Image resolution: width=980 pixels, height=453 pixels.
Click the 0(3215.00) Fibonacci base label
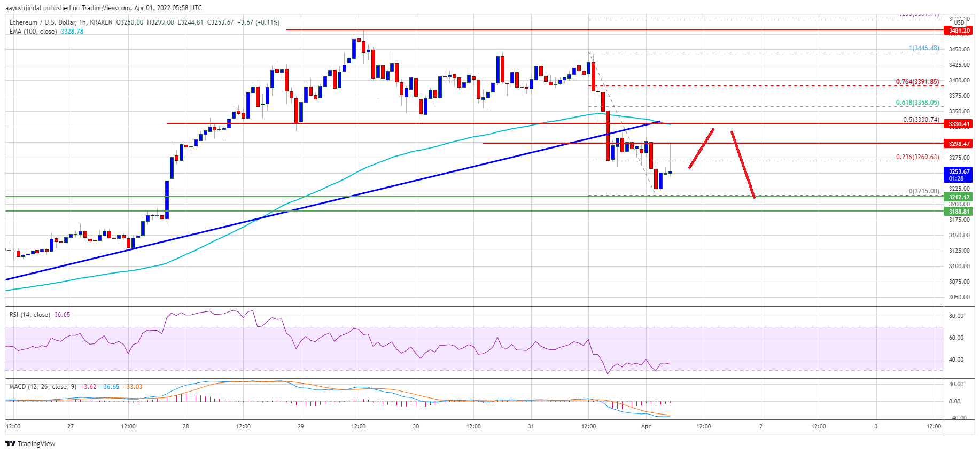(x=924, y=191)
